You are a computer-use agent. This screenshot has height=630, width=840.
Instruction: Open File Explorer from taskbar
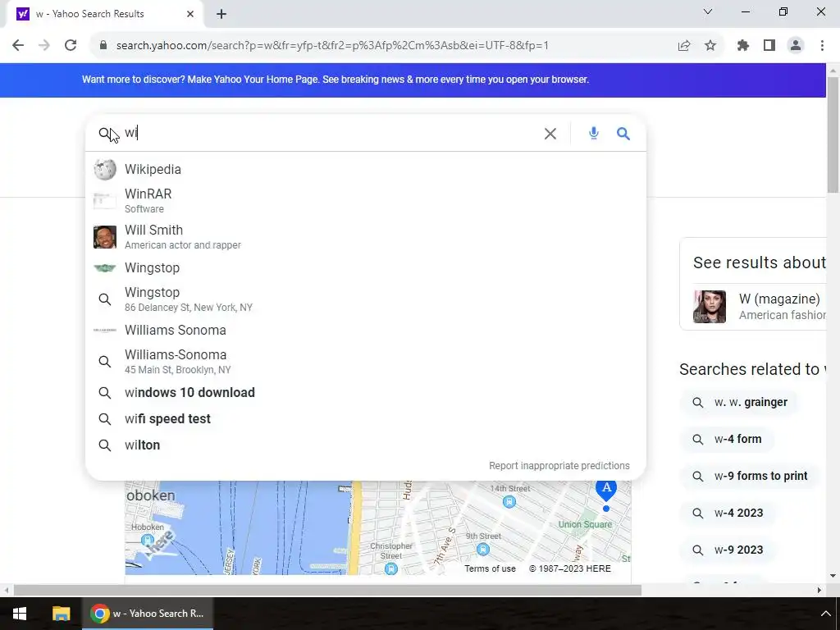pyautogui.click(x=61, y=614)
